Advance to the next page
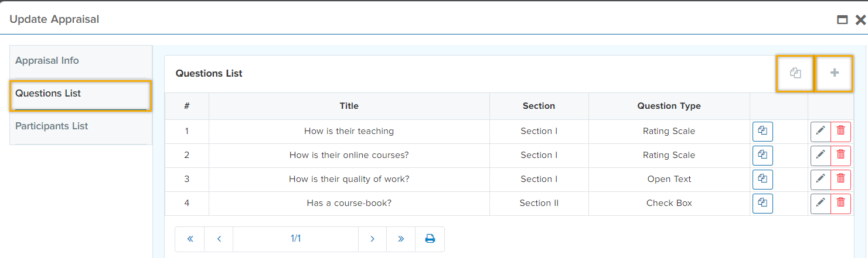The height and width of the screenshot is (258, 868). (372, 239)
